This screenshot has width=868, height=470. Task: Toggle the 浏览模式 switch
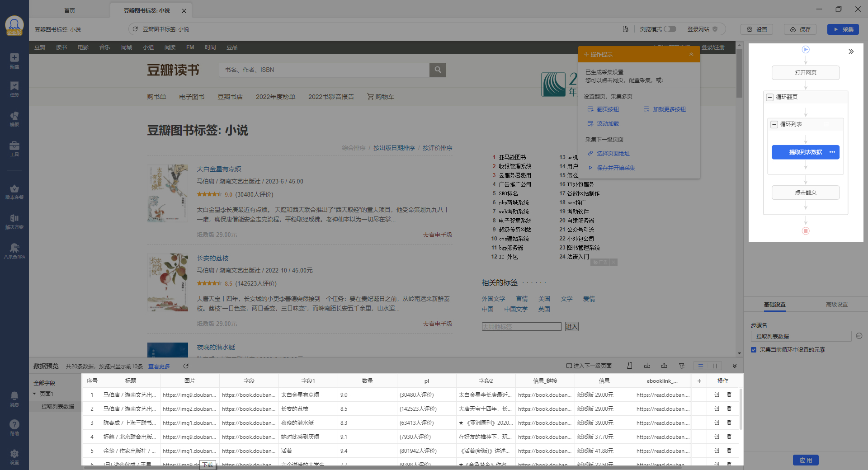coord(670,29)
